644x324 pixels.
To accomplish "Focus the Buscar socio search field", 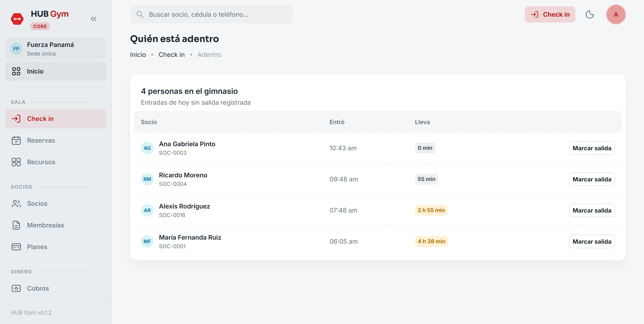I will 211,14.
